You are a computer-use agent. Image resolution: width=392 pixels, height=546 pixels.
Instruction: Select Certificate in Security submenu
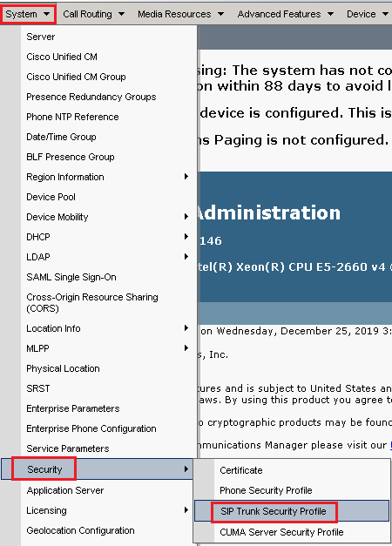click(240, 470)
